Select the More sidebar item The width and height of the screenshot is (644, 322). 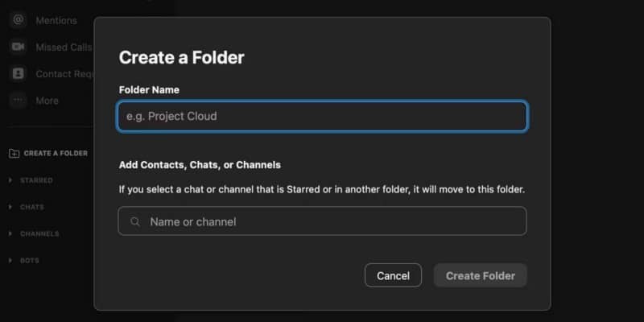click(47, 101)
